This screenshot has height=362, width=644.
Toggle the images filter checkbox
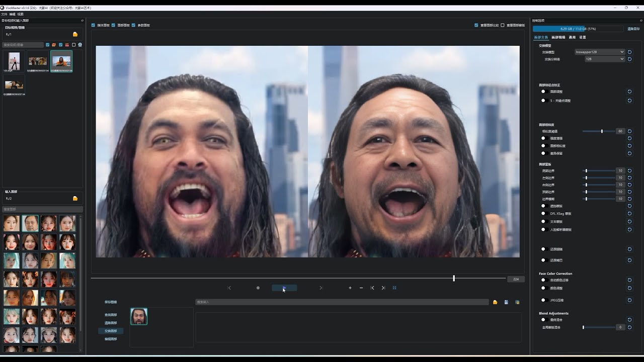pyautogui.click(x=48, y=45)
